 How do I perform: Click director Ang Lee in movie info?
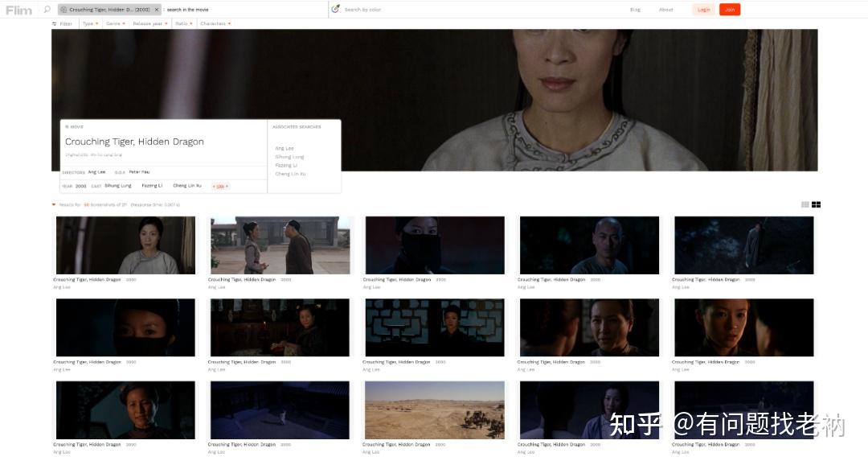(96, 171)
